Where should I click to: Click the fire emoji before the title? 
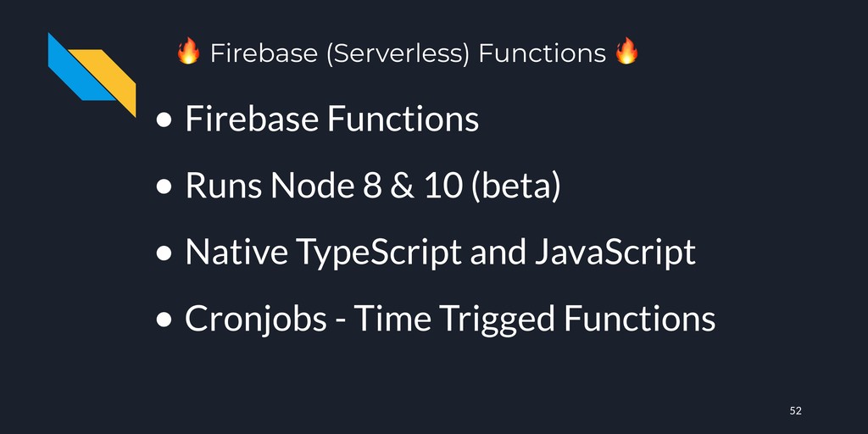[x=188, y=52]
